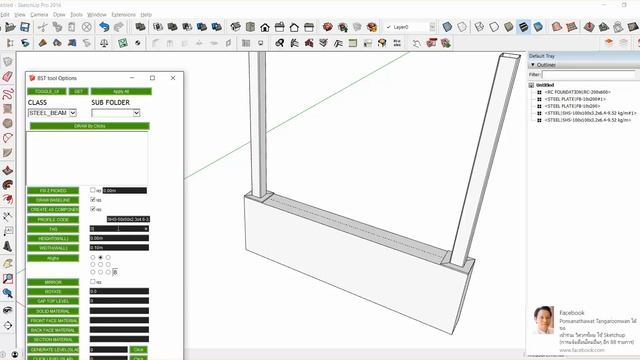Open the View menu
640x360 pixels.
pyautogui.click(x=20, y=15)
